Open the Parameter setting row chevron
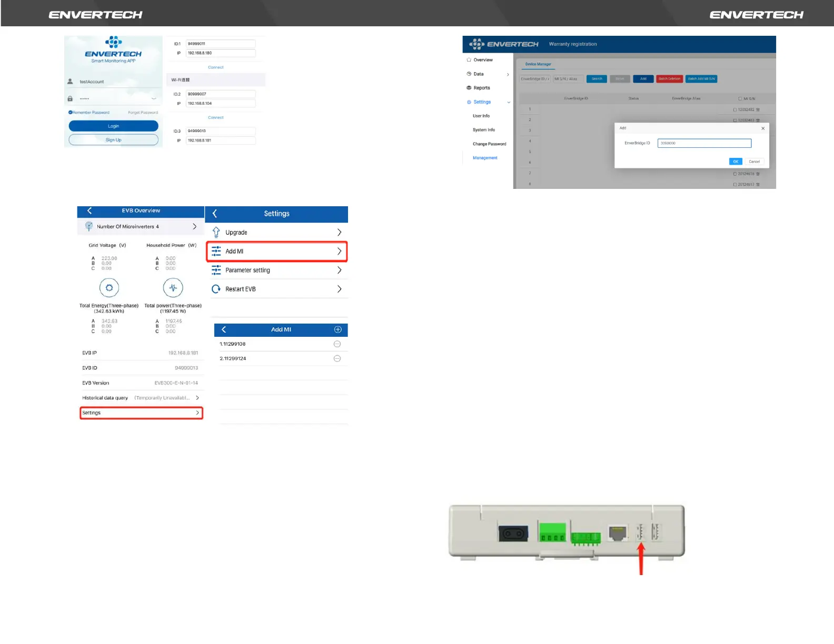 [x=339, y=270]
